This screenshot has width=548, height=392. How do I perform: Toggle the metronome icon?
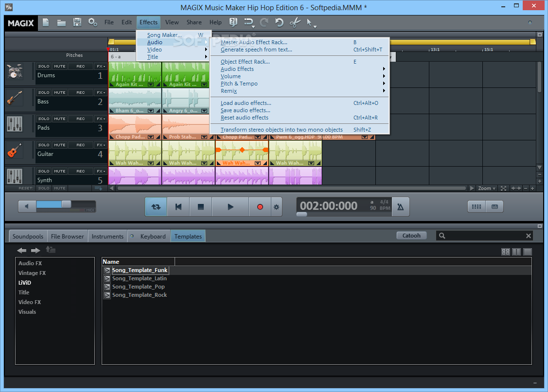pyautogui.click(x=401, y=207)
